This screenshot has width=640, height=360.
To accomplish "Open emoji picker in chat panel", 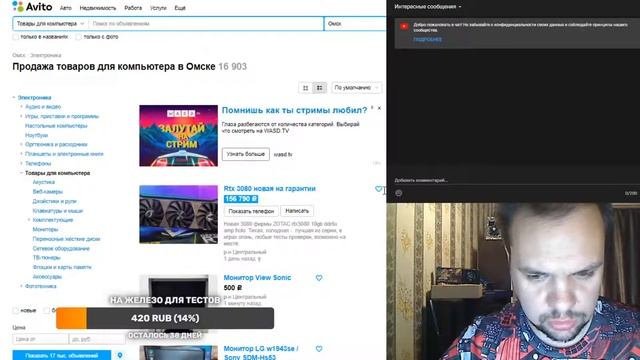I will click(x=399, y=193).
